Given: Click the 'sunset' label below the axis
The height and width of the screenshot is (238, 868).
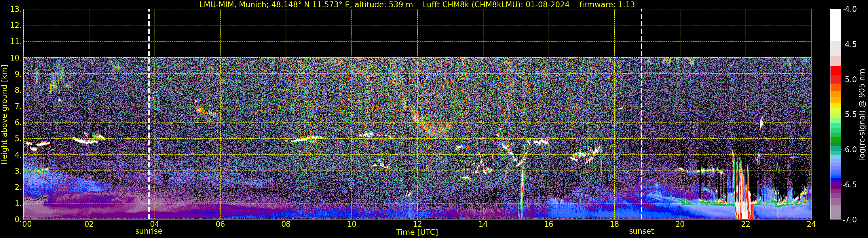Looking at the screenshot, I should tap(641, 231).
